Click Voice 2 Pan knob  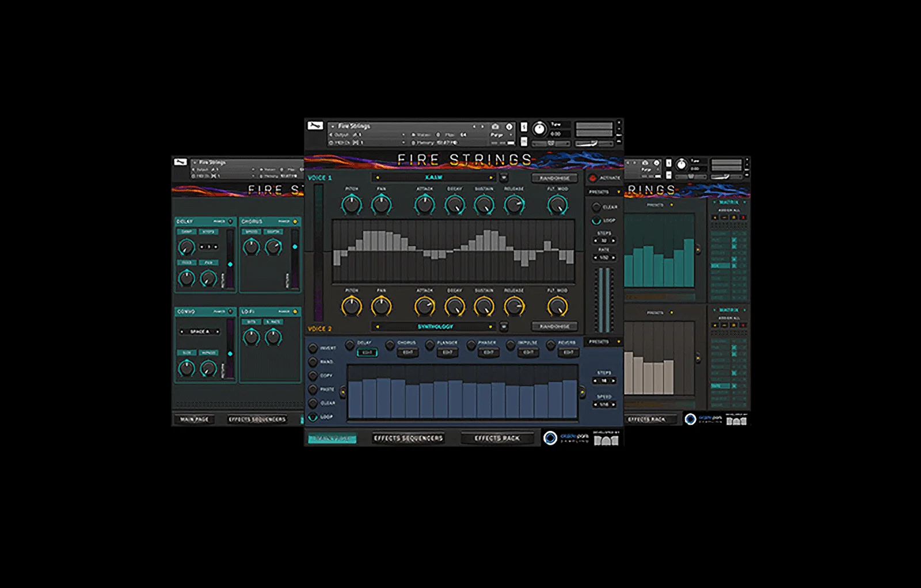point(381,307)
